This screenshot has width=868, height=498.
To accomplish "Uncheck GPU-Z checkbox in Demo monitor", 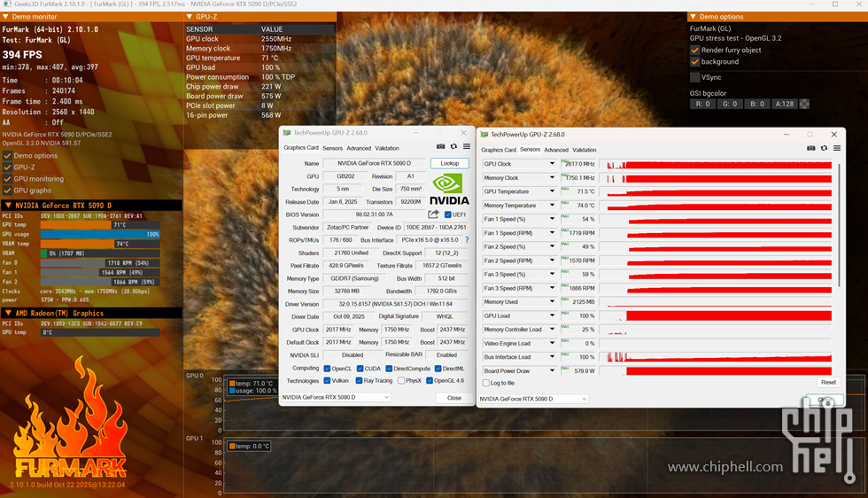I will coord(7,167).
